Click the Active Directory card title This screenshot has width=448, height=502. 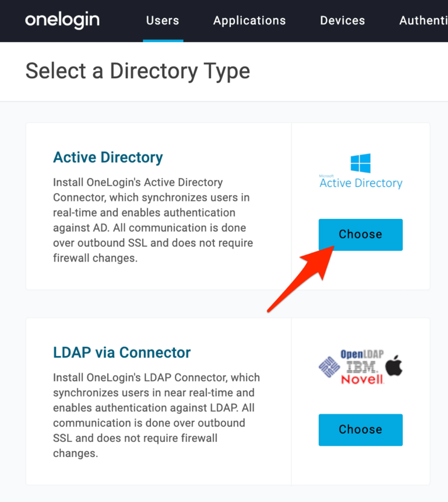[x=108, y=157]
